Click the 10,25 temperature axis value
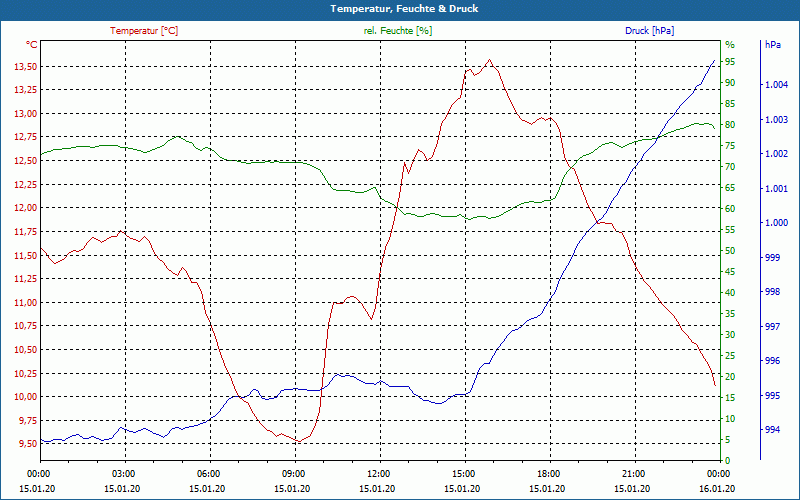 tap(25, 373)
